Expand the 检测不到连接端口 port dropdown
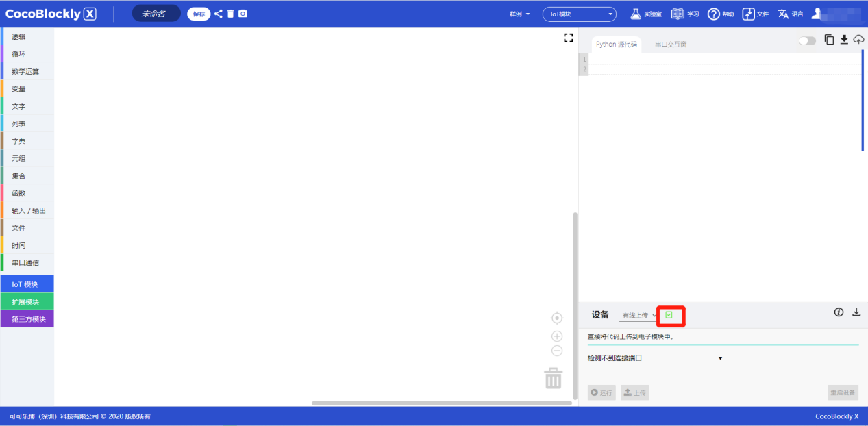 click(x=720, y=358)
